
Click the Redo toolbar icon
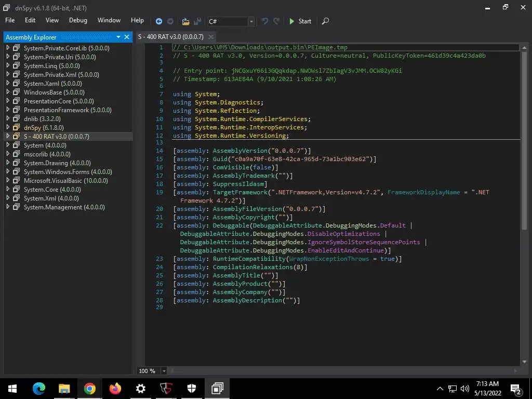click(276, 21)
